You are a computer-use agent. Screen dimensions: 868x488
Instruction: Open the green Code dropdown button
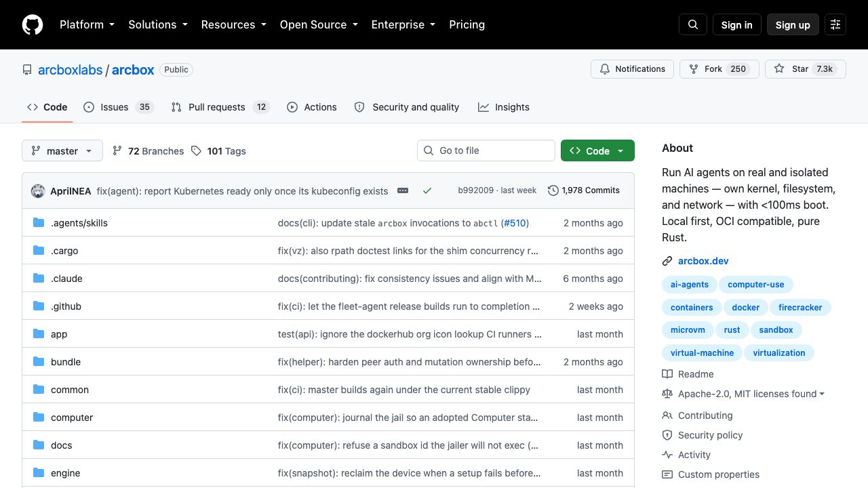point(597,150)
